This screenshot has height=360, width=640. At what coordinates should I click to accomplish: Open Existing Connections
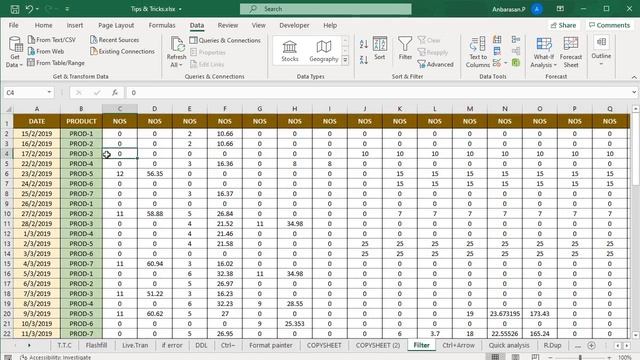[x=122, y=51]
